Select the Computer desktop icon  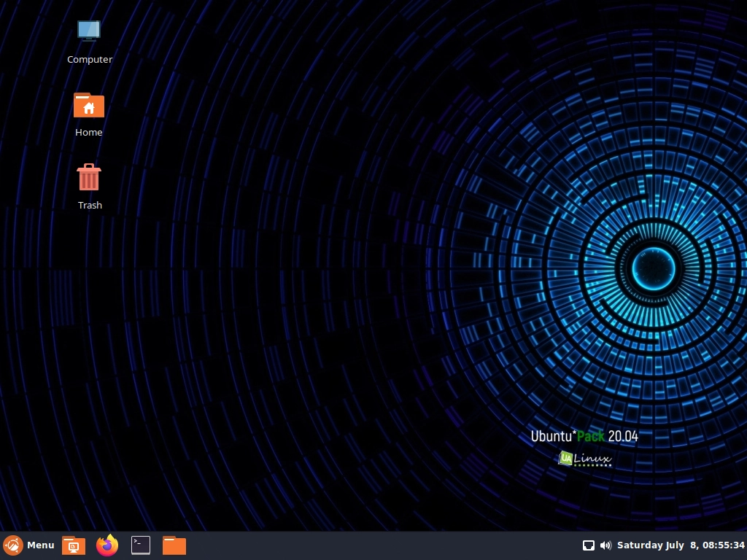click(89, 31)
